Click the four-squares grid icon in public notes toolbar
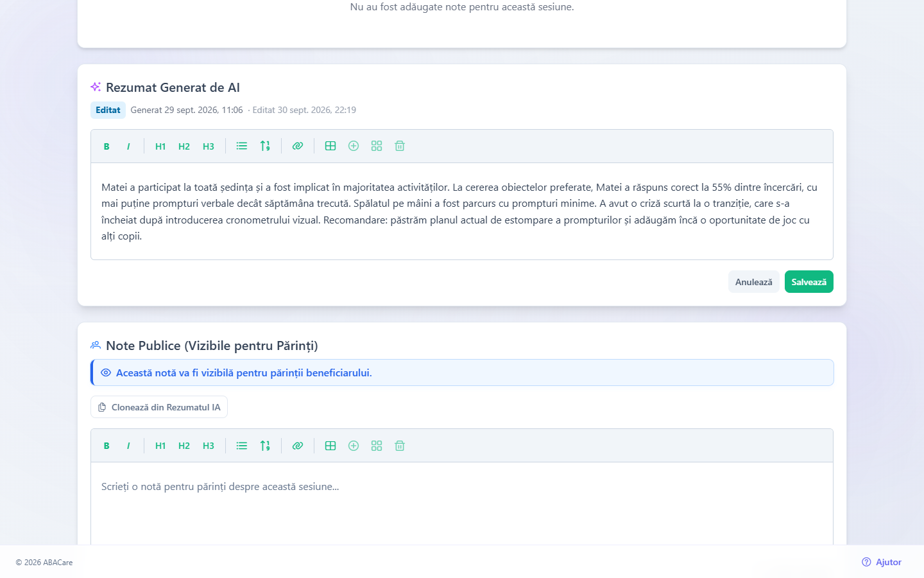The image size is (924, 578). pos(377,446)
